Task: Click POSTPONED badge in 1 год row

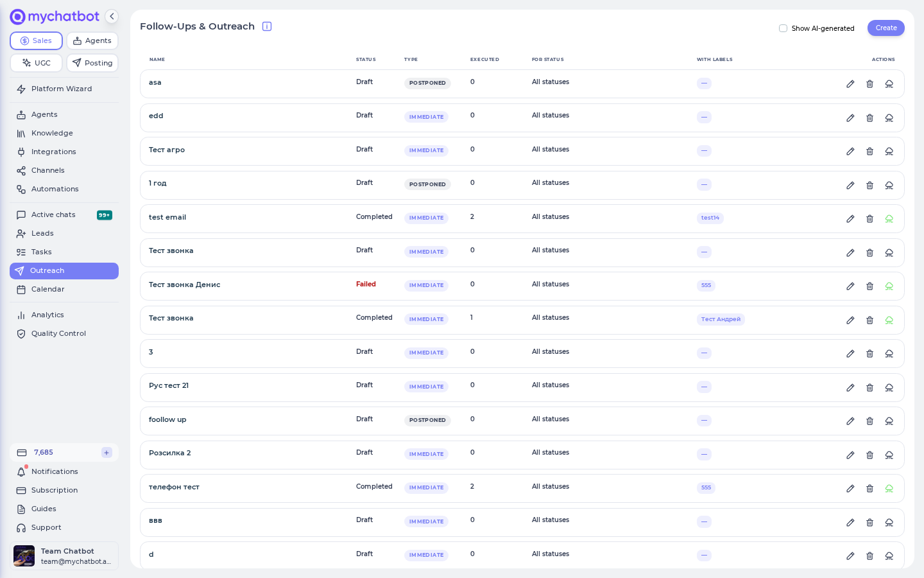Action: (427, 184)
